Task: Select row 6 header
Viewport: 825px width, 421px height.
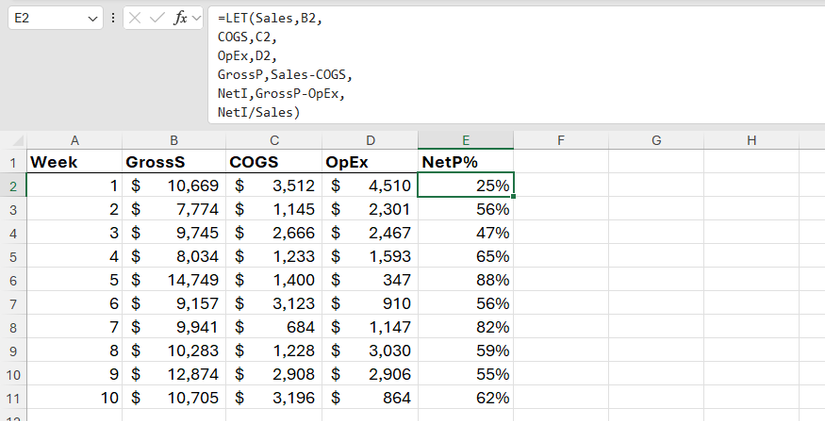Action: (13, 281)
